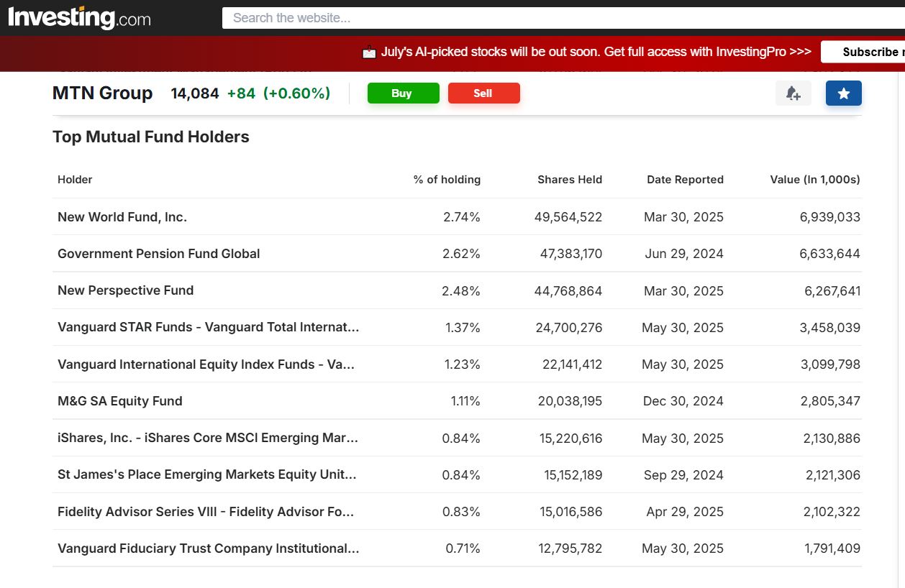Click the alert bell icon
The height and width of the screenshot is (588, 905).
pos(793,93)
